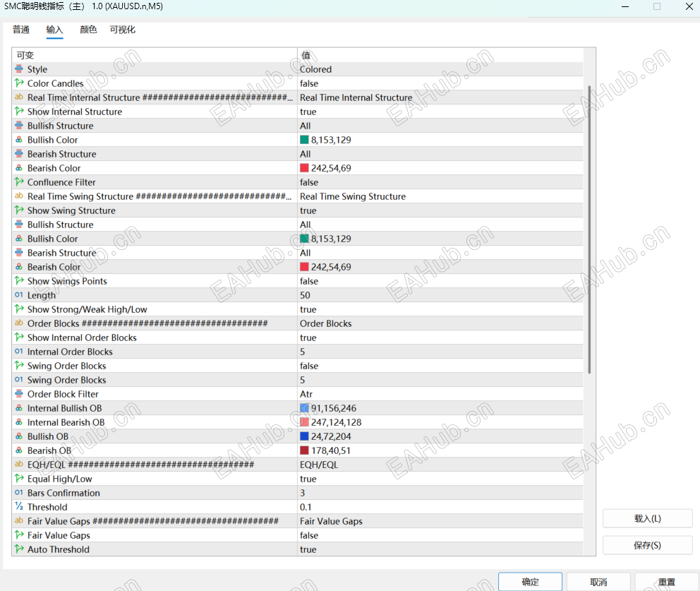Image resolution: width=700 pixels, height=591 pixels.
Task: Click the string icon beside Fair Value Gaps header
Action: tap(19, 521)
